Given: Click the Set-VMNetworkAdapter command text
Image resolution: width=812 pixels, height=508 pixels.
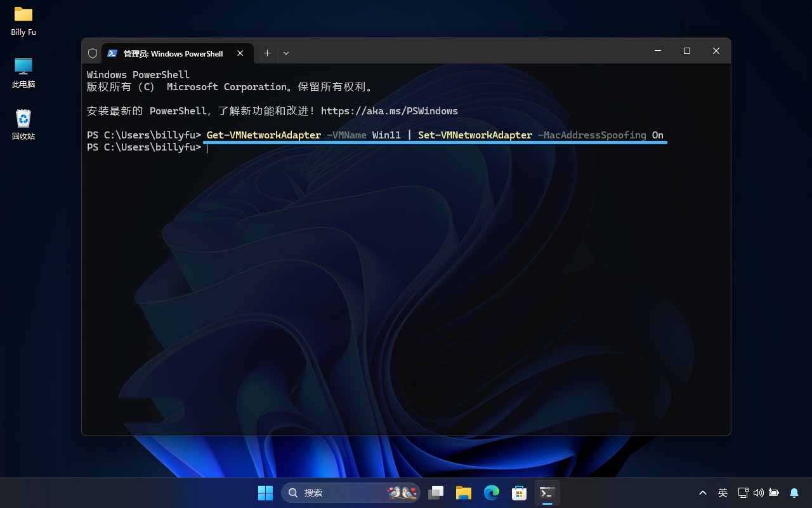Looking at the screenshot, I should tap(475, 135).
